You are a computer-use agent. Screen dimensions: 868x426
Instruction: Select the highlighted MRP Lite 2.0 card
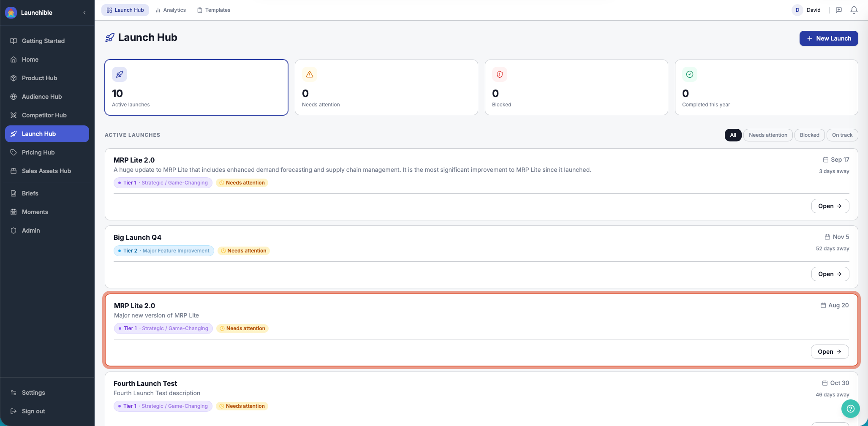coord(481,330)
